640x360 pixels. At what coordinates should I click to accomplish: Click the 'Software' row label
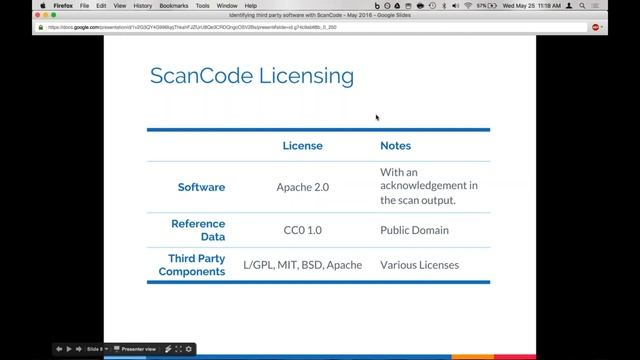(201, 187)
